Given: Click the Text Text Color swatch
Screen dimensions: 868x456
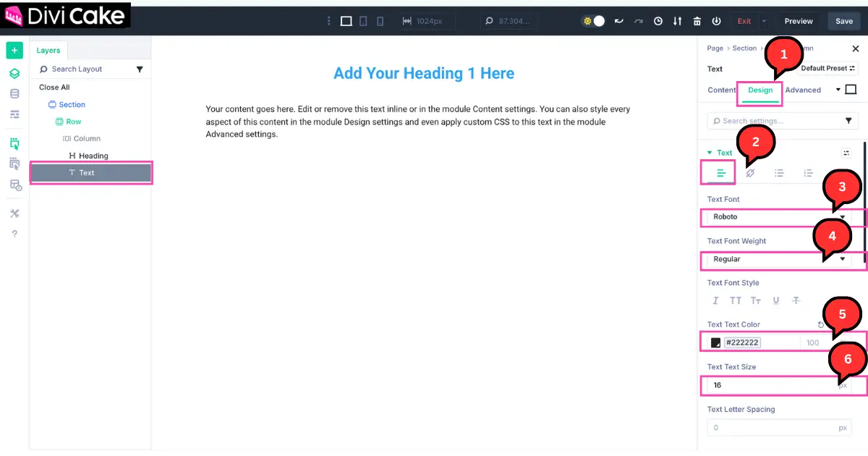Looking at the screenshot, I should pyautogui.click(x=715, y=342).
